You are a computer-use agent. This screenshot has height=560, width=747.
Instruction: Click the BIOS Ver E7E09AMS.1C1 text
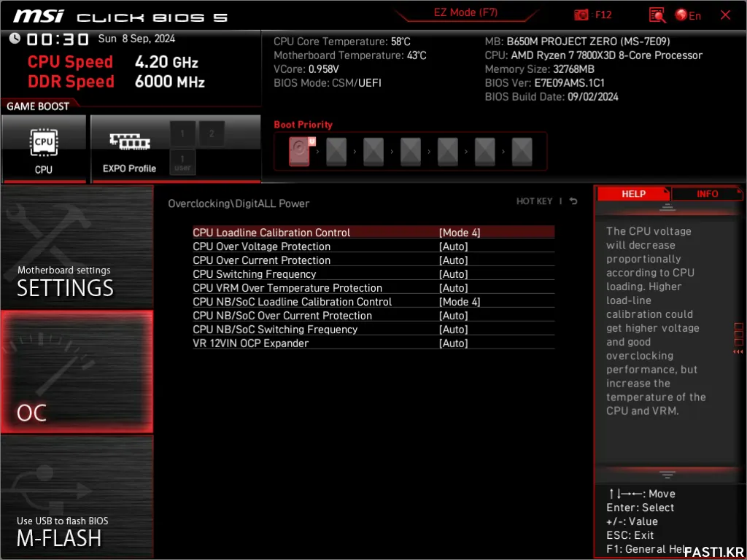coord(544,83)
